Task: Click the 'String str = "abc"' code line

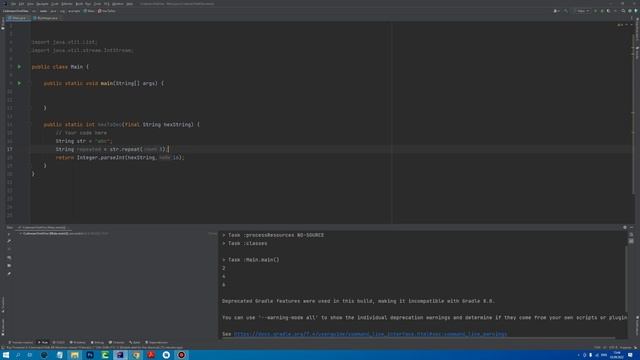Action: pos(84,141)
